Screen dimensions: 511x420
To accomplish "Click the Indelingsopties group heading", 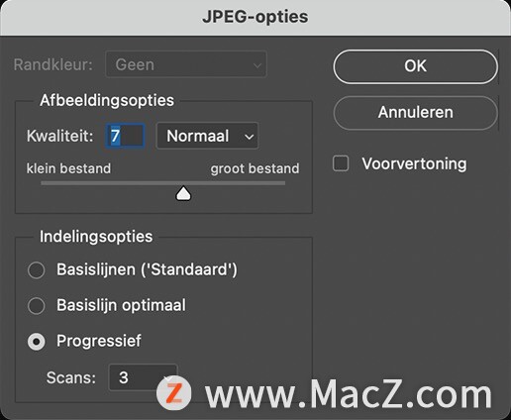I will pyautogui.click(x=96, y=237).
